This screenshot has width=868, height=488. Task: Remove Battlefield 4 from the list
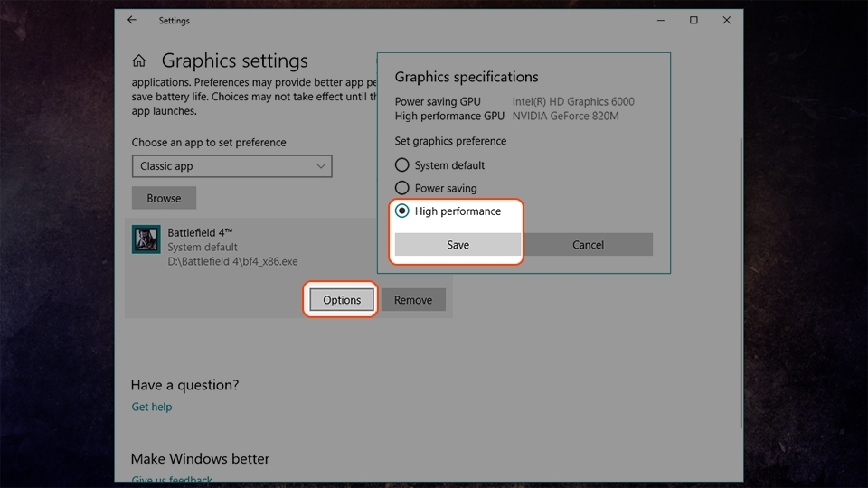click(x=413, y=299)
